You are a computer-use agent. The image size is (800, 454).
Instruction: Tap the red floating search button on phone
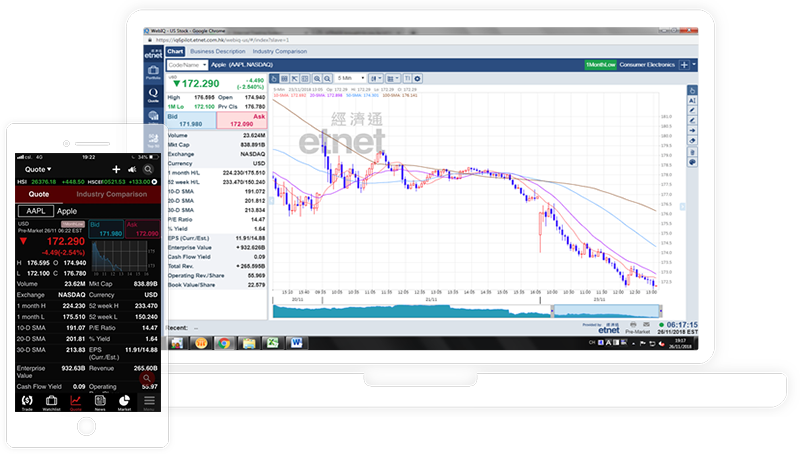point(146,378)
